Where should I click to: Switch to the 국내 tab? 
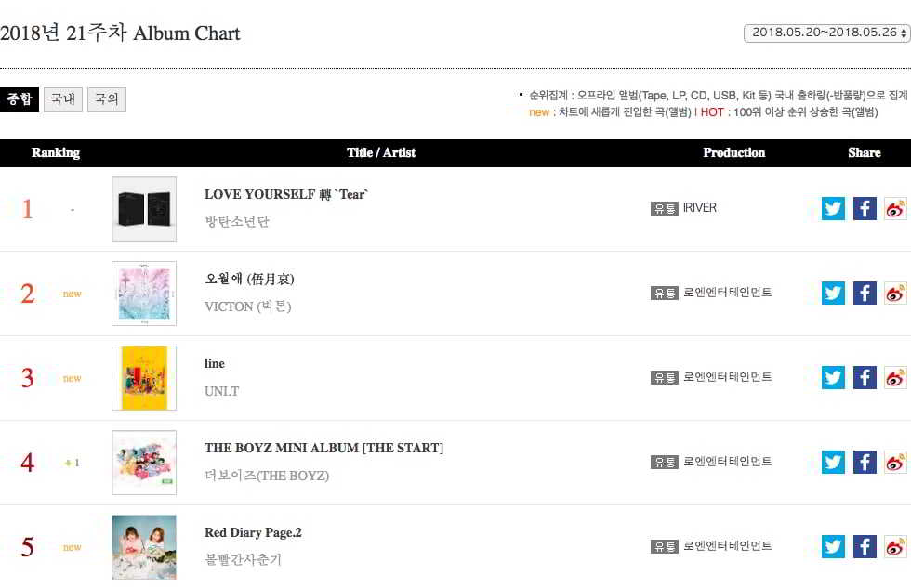point(63,99)
